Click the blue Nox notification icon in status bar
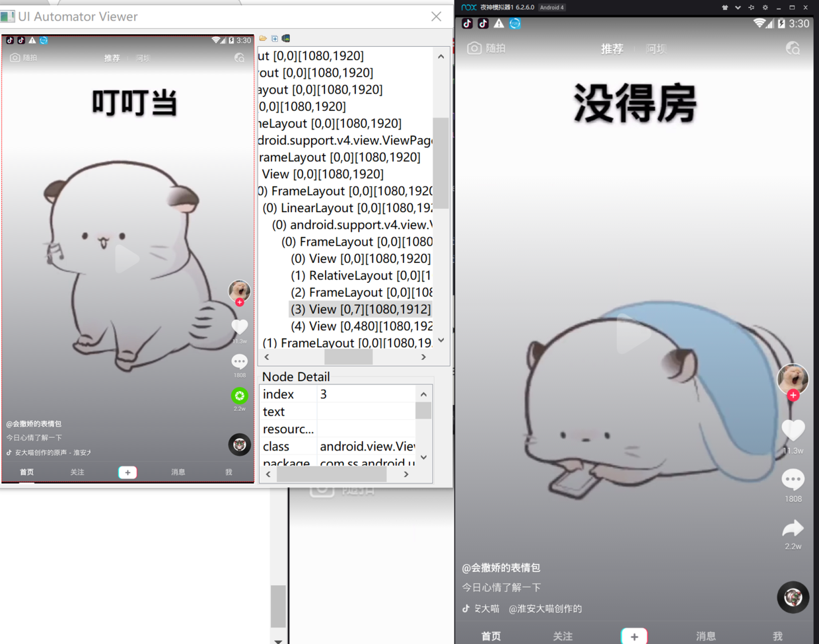Screen dimensions: 819x644 [x=515, y=23]
